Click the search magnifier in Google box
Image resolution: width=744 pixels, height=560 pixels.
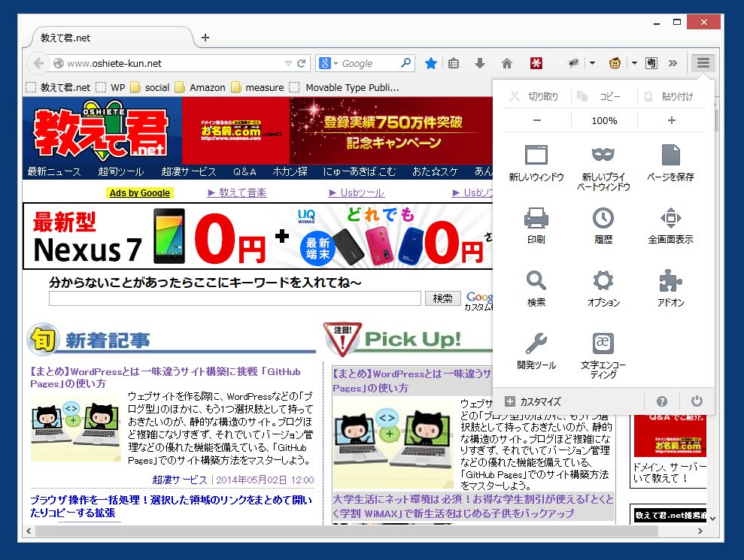(406, 62)
